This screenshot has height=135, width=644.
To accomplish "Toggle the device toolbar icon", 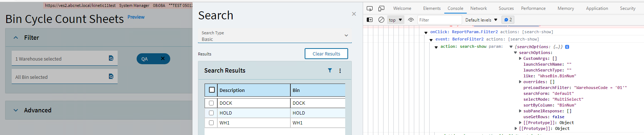I will [x=381, y=8].
